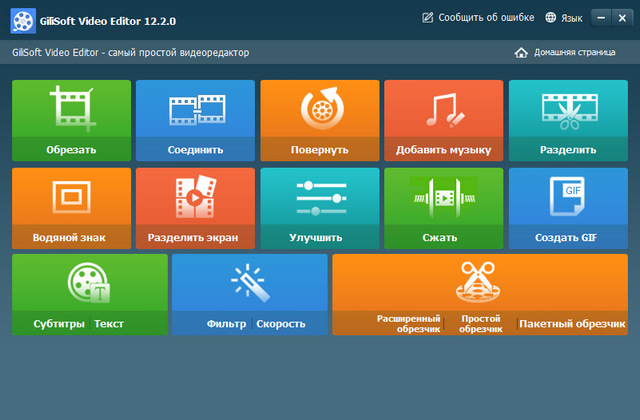
Task: Open Пакетный обрезчик batch cutter
Action: coord(574,324)
